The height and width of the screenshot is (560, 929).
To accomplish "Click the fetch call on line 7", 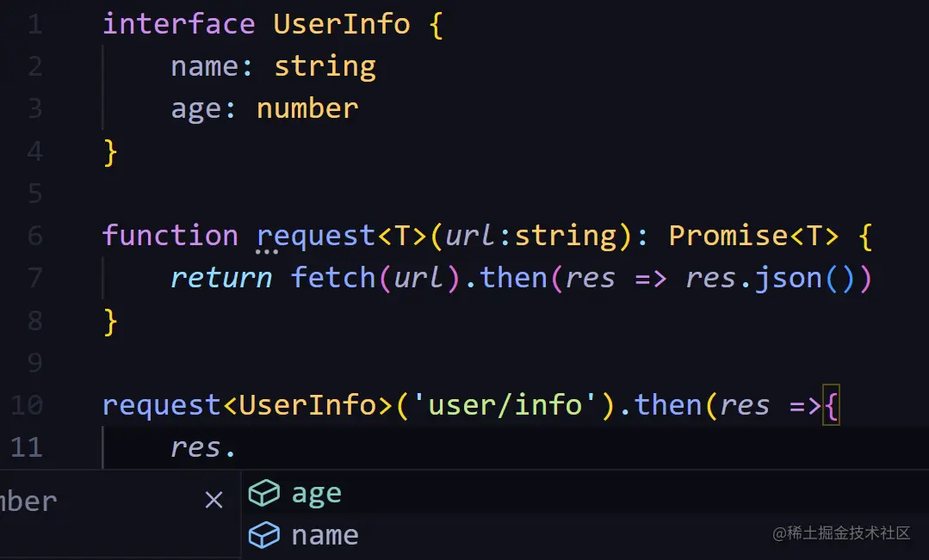I will (333, 278).
